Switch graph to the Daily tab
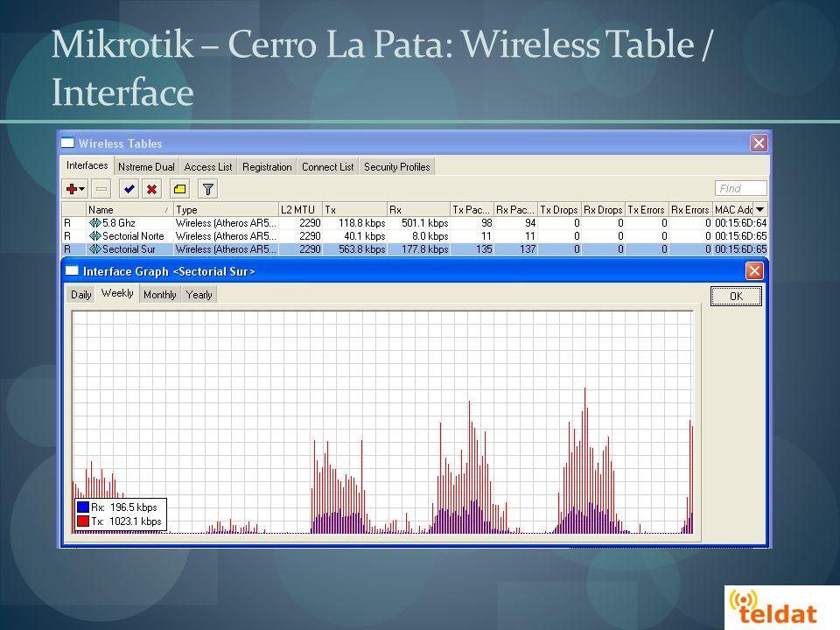This screenshot has width=840, height=630. [81, 295]
